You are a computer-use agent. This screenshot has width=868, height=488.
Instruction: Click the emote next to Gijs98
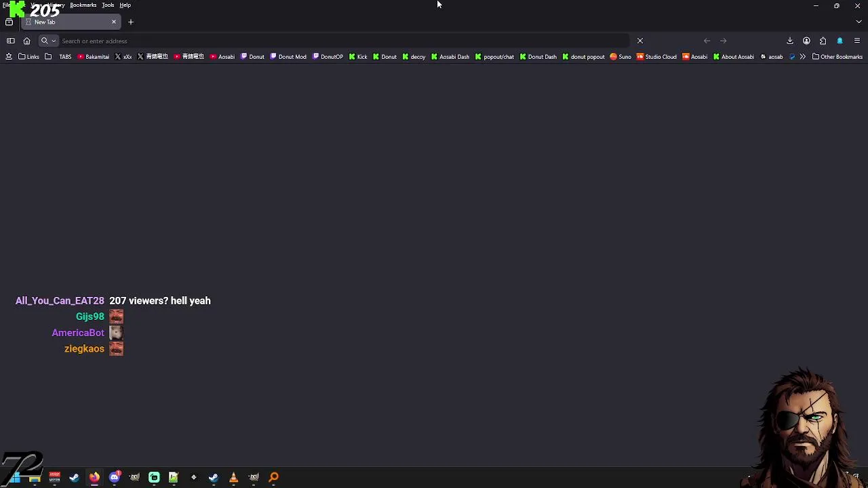click(116, 317)
